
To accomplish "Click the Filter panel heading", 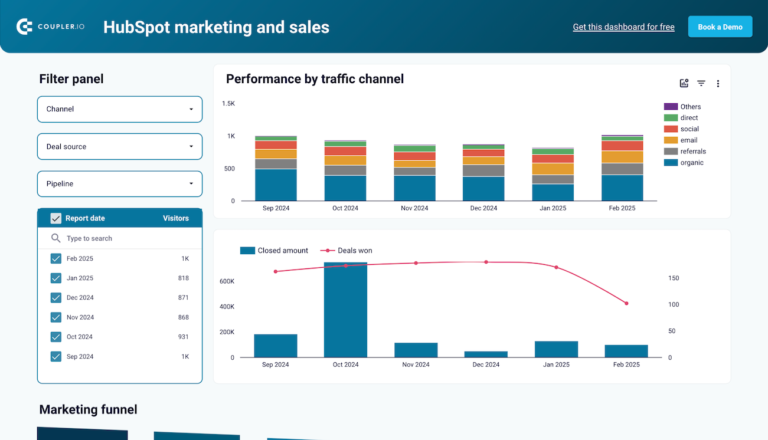I will pos(72,79).
